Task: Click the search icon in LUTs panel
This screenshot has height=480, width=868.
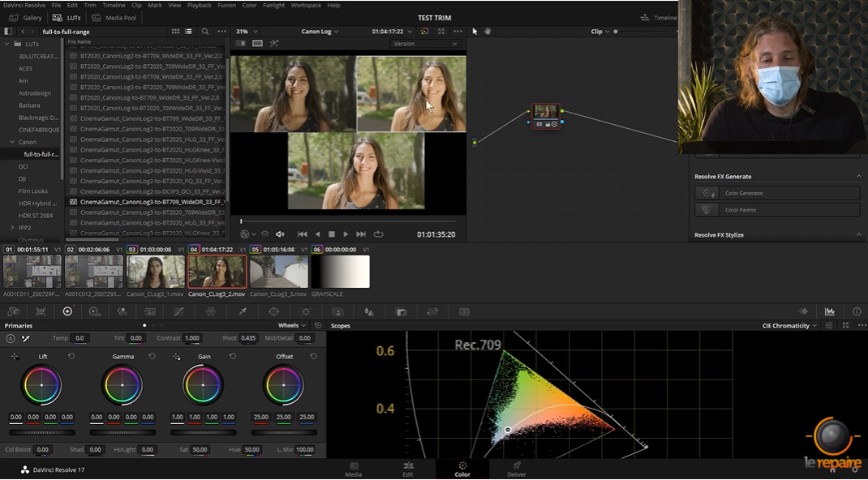Action: 205,32
